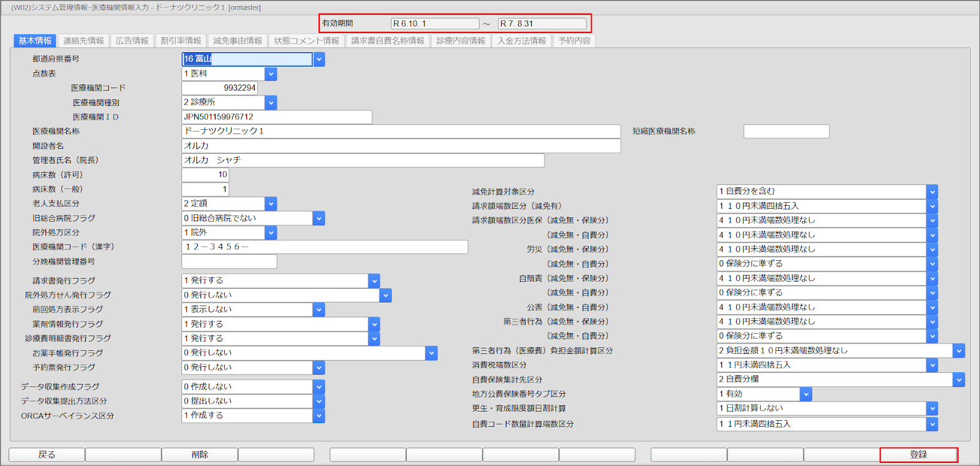Open the 減免計算対象区分 dropdown
Viewport: 980px width, 466px height.
(932, 192)
